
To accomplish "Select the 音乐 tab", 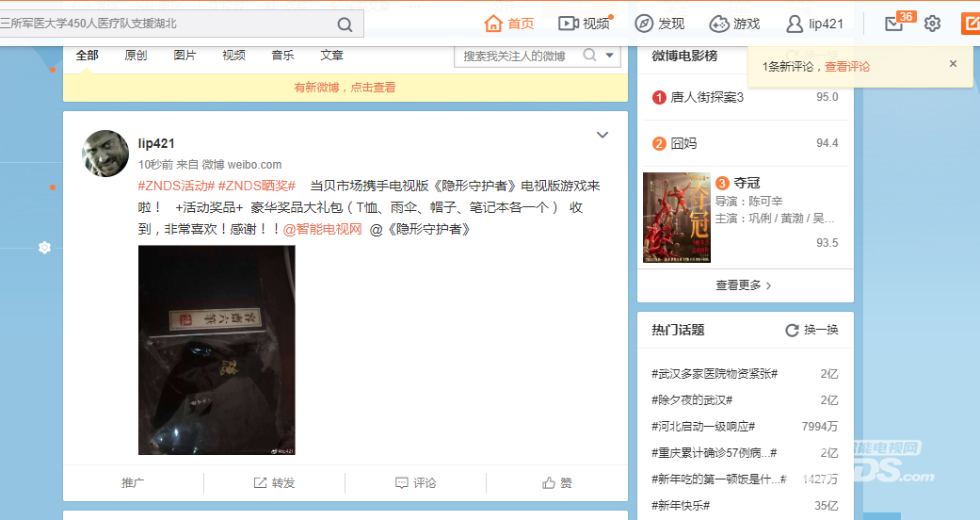I will point(282,55).
